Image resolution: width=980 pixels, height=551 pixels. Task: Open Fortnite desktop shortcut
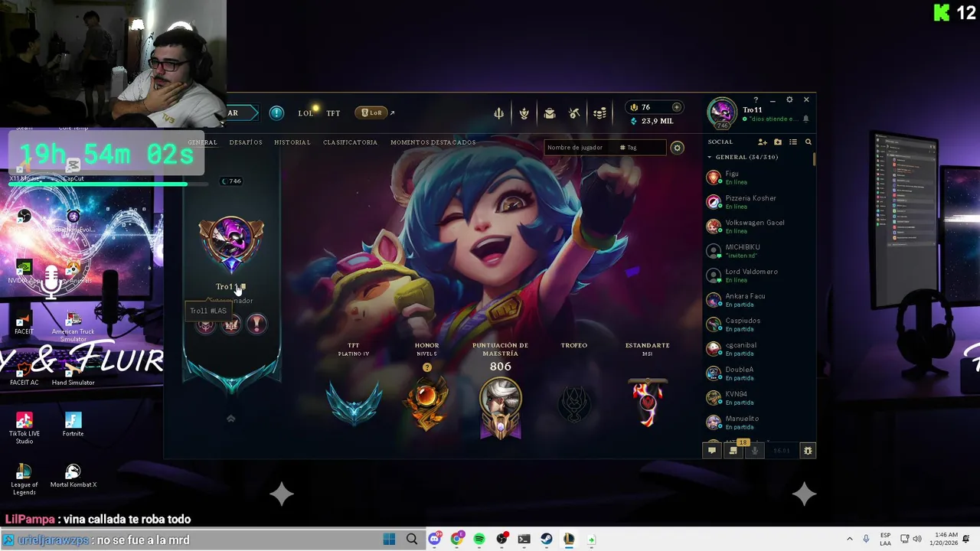coord(73,425)
